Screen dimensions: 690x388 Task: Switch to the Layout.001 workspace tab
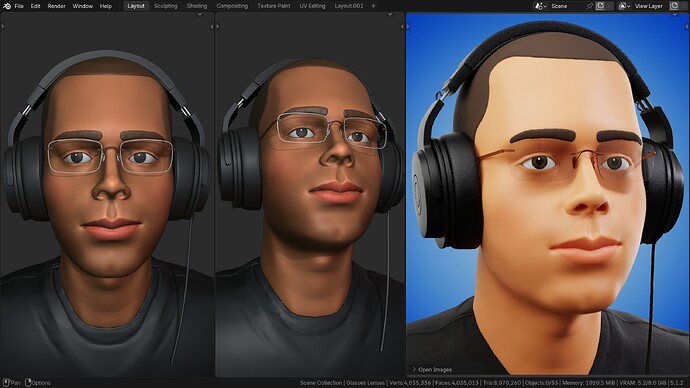[349, 6]
